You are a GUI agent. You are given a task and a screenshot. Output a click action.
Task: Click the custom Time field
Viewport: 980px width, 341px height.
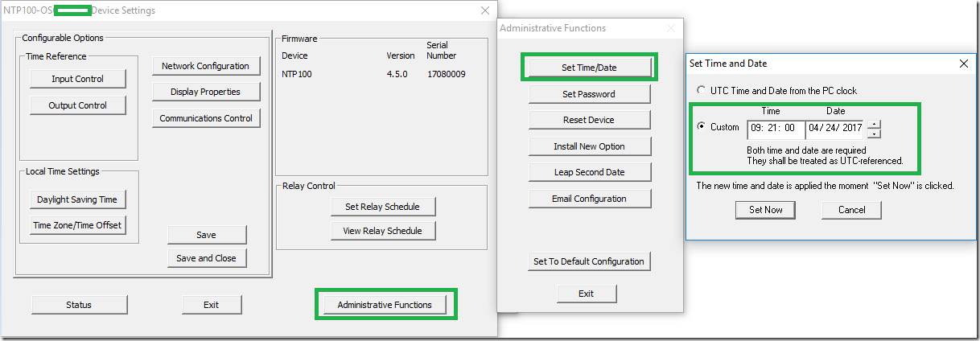pos(776,128)
